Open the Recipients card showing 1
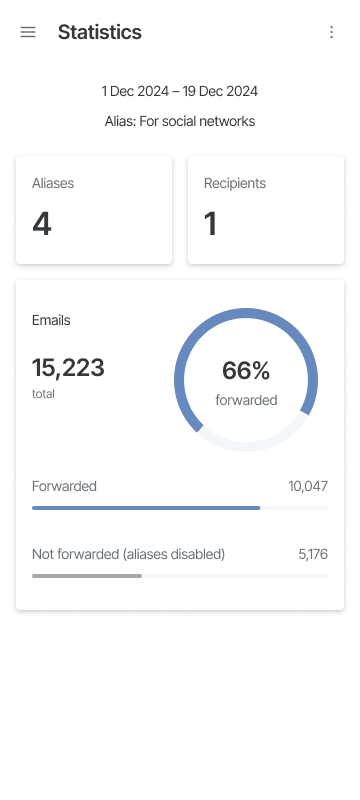Screen dimensions: 360x800 tap(266, 210)
